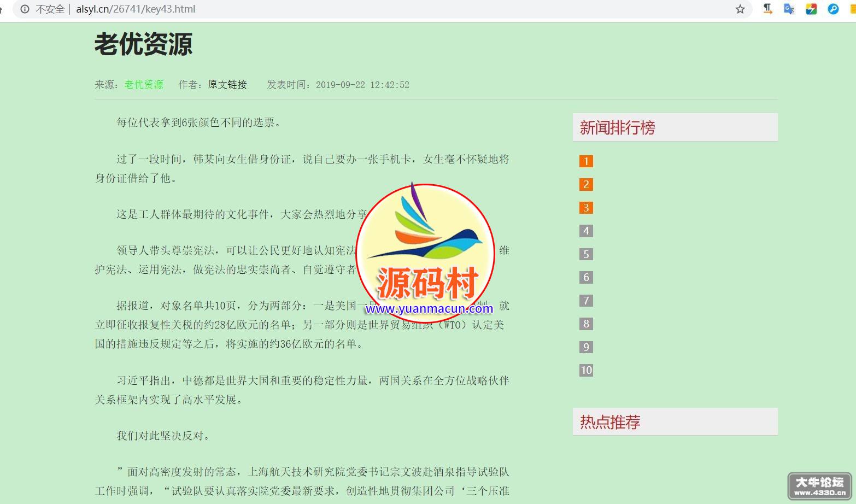Screen dimensions: 856x504
Task: Bookmark this page with the star icon
Action: pyautogui.click(x=740, y=9)
